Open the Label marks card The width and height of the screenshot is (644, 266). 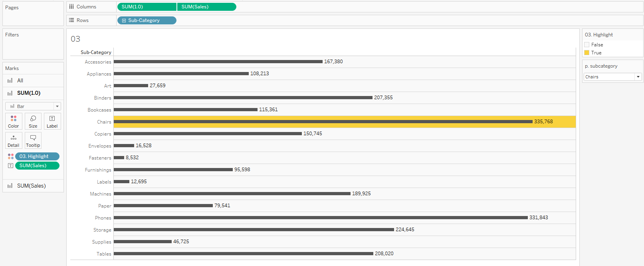click(x=52, y=121)
